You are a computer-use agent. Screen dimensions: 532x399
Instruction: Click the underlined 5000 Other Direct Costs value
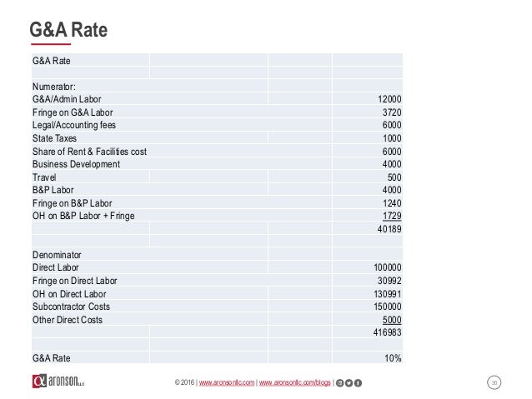392,320
